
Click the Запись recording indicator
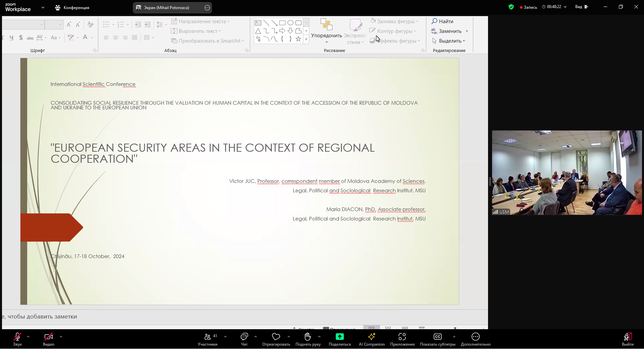(528, 7)
